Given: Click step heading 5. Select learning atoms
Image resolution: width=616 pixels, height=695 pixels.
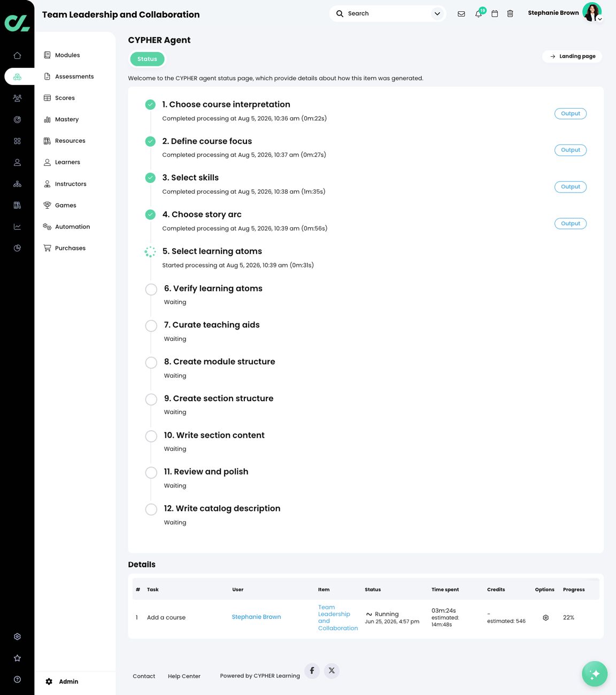Looking at the screenshot, I should pos(212,251).
